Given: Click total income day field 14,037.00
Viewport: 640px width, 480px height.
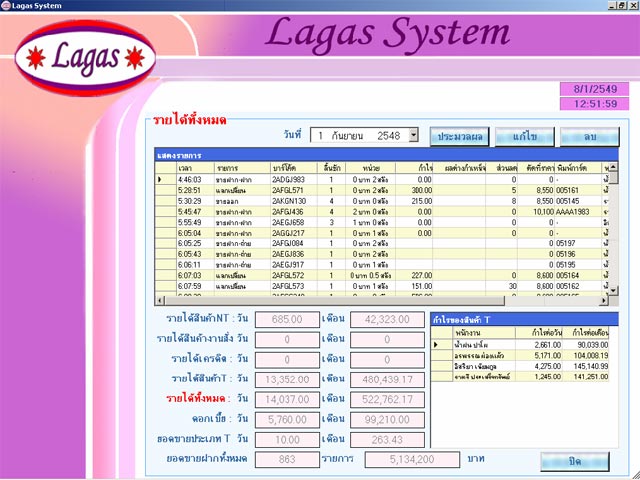Looking at the screenshot, I should (287, 400).
